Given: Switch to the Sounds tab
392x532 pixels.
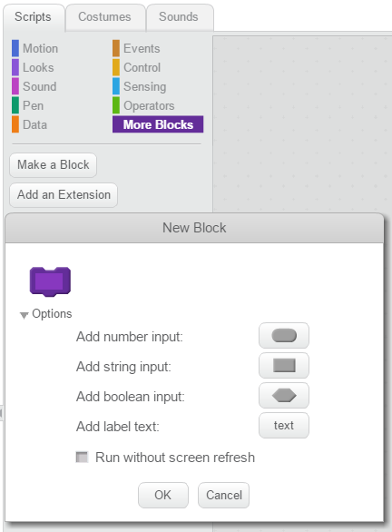Looking at the screenshot, I should coord(179,17).
